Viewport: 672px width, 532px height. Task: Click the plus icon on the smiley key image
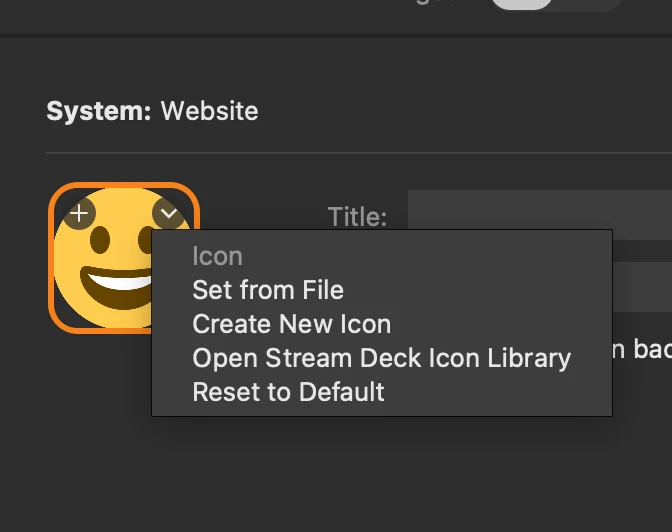coord(79,212)
